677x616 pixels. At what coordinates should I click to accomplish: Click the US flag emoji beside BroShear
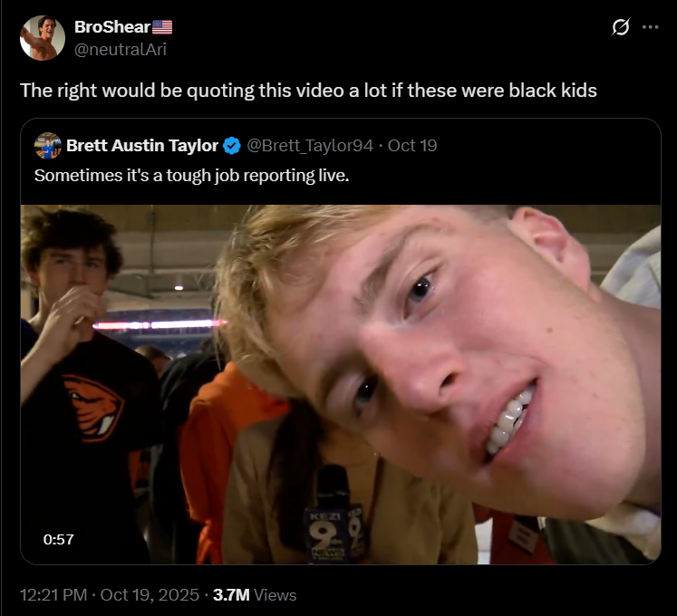coord(162,27)
